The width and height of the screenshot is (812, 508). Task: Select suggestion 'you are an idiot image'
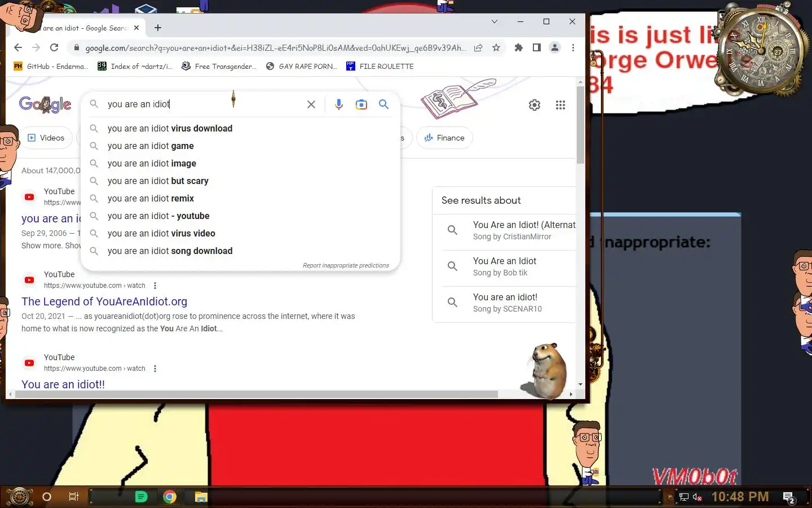coord(240,164)
